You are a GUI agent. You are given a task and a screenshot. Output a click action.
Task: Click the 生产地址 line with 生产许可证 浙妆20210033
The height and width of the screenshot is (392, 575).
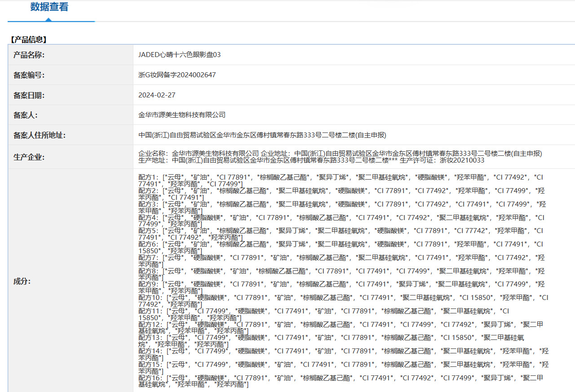311,160
